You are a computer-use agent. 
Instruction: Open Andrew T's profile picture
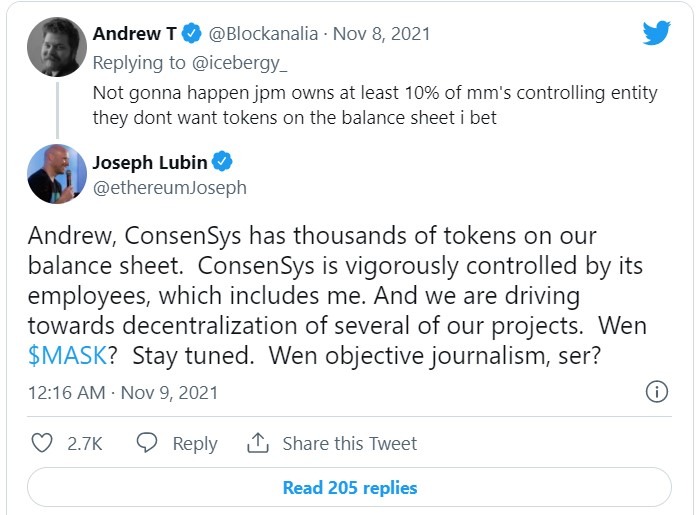coord(57,46)
